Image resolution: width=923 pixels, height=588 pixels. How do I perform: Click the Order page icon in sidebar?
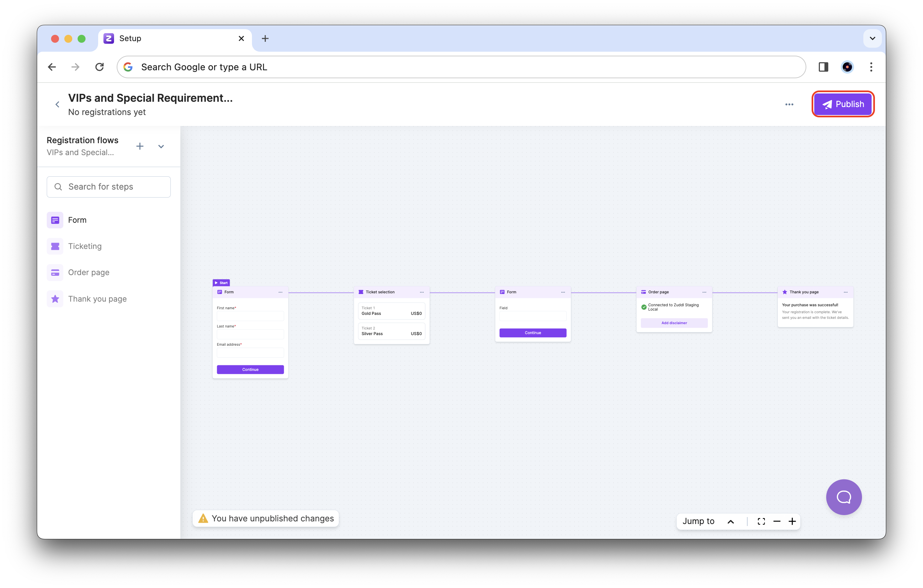tap(55, 272)
